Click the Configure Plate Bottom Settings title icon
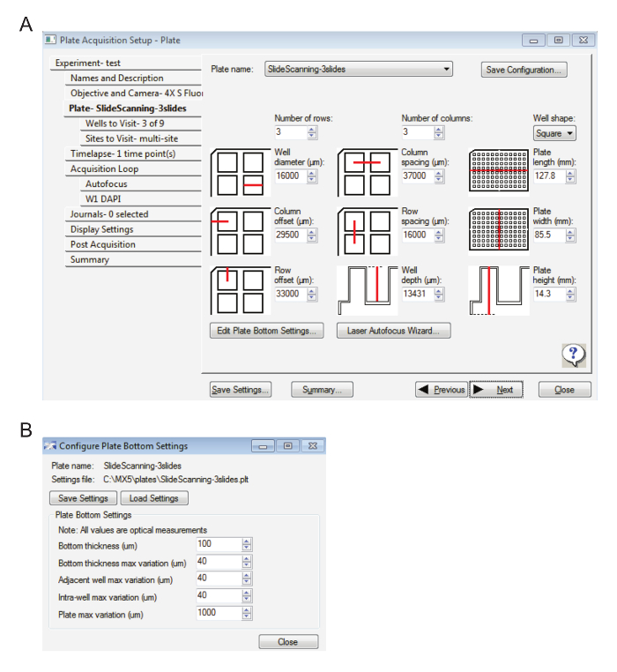Screen dimensions: 617x672 tap(50, 445)
